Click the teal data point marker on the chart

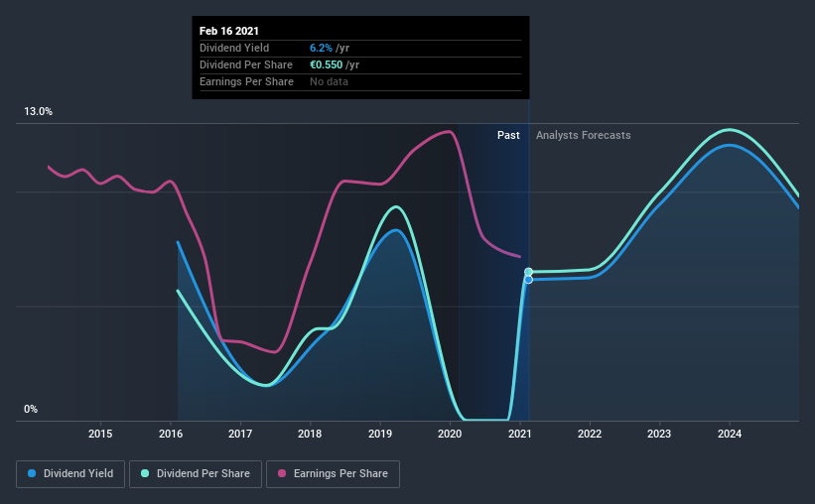528,272
